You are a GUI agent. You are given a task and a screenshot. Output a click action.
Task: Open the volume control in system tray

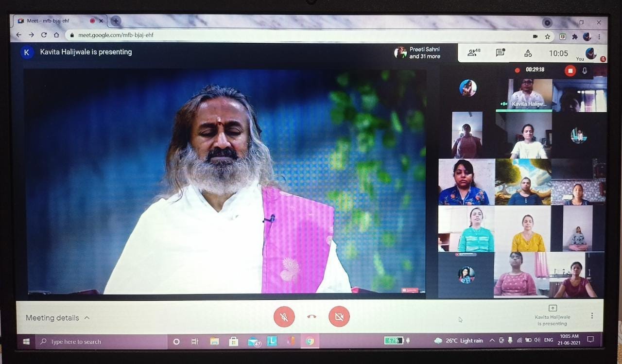point(537,340)
